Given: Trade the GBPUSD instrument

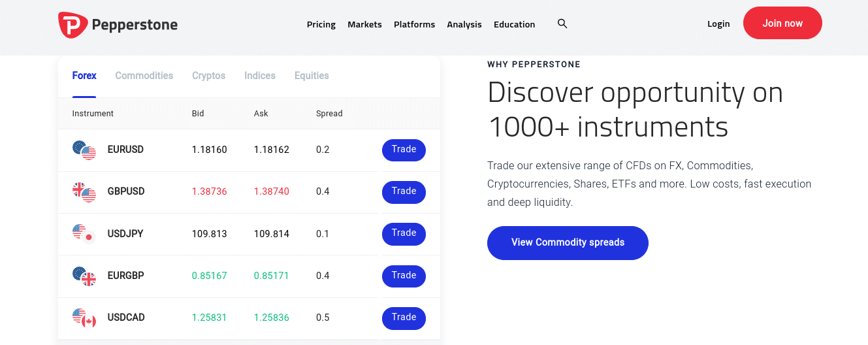Looking at the screenshot, I should (404, 191).
